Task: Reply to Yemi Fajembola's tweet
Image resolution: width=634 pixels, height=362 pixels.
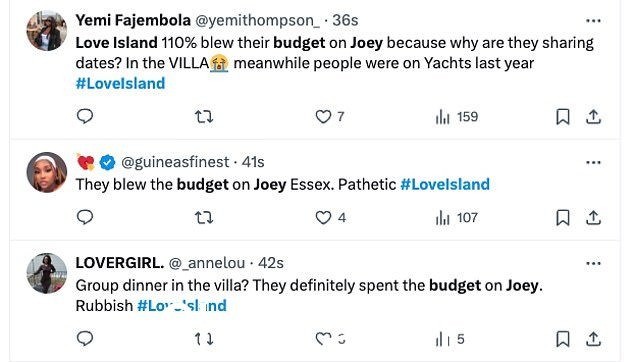Action: pyautogui.click(x=85, y=116)
